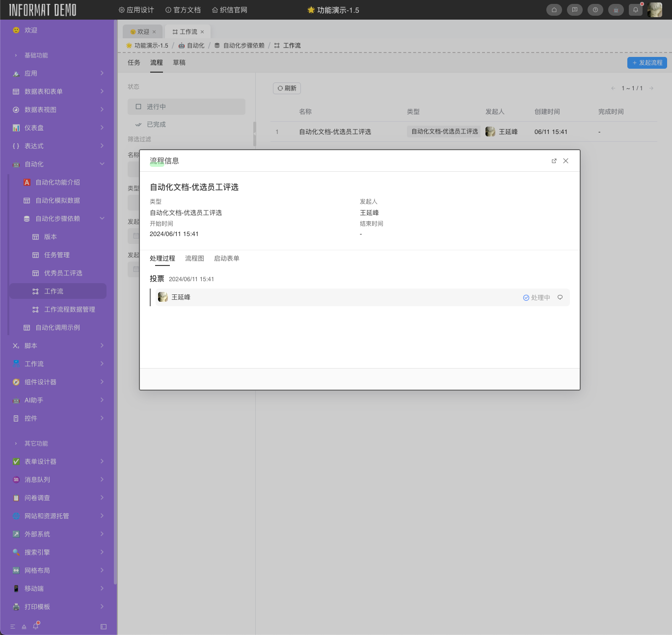Open 工作流程数据管理 in sidebar
The height and width of the screenshot is (635, 672).
69,310
